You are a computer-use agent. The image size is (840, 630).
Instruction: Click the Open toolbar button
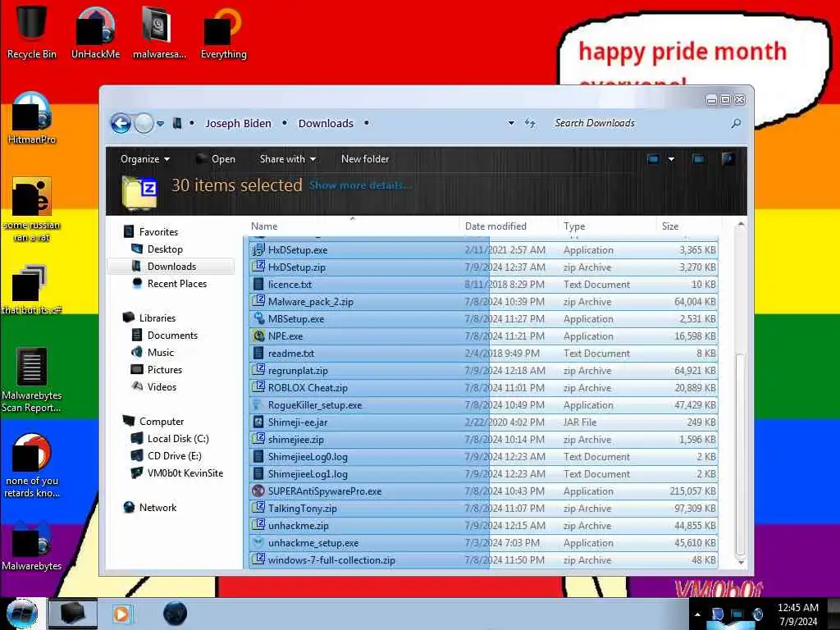click(x=216, y=159)
